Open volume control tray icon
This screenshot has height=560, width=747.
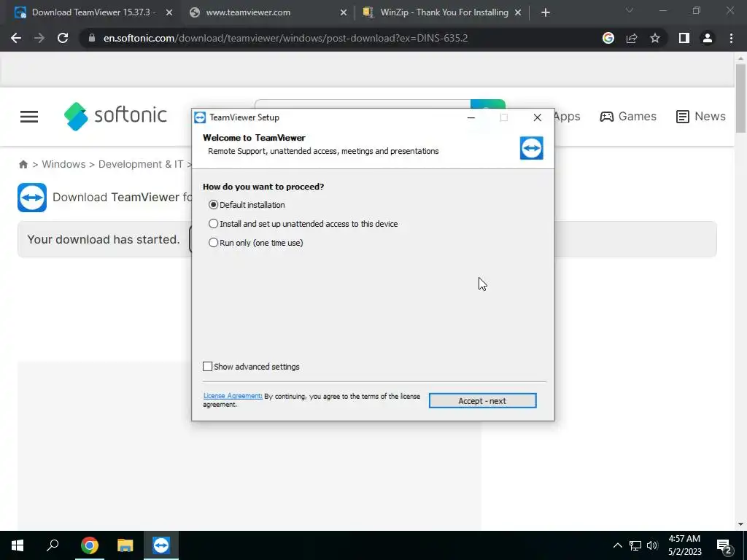[x=652, y=545]
